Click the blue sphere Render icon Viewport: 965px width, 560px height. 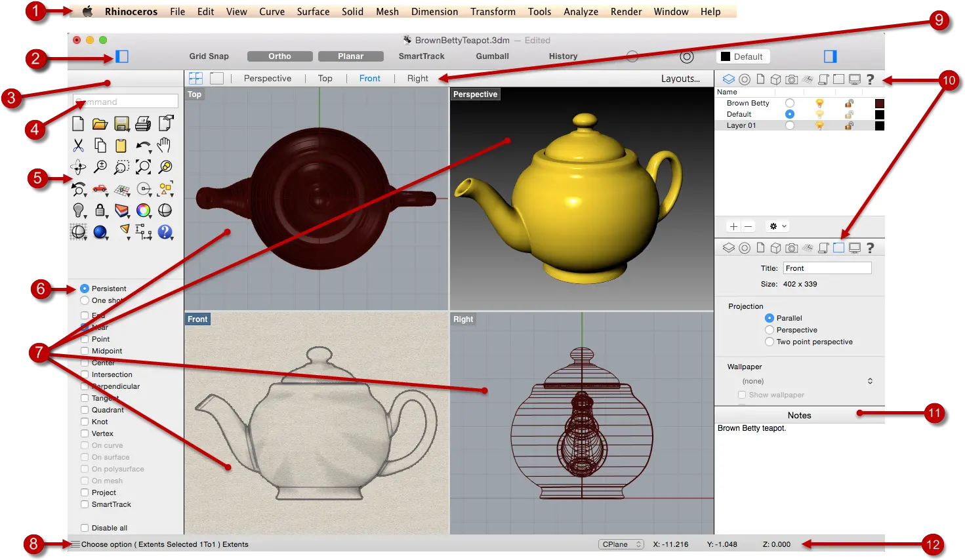(x=100, y=232)
